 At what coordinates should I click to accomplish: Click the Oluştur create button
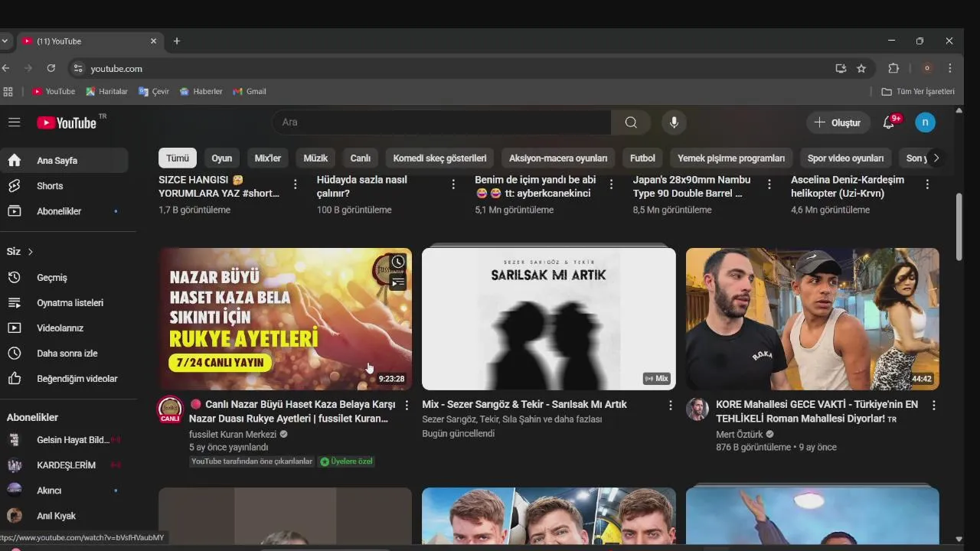click(x=838, y=122)
